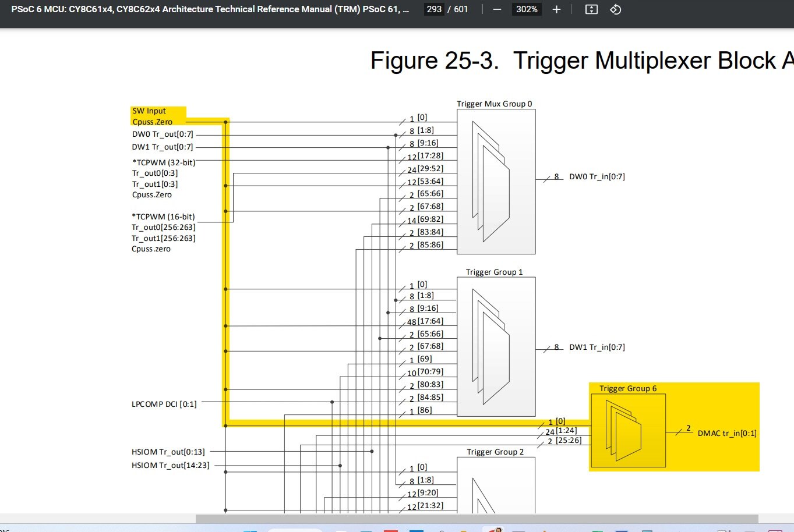Click the horizontal scrollbar at the bottom

click(x=477, y=518)
